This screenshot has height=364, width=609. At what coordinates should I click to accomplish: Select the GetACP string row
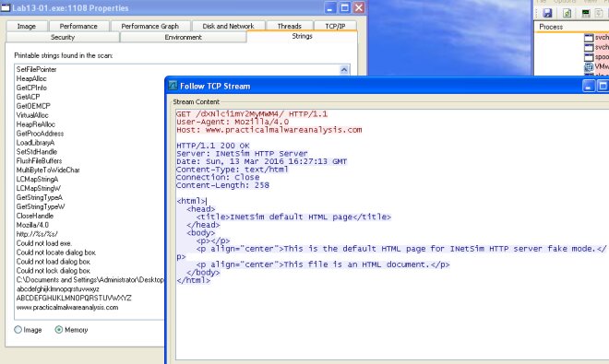28,97
